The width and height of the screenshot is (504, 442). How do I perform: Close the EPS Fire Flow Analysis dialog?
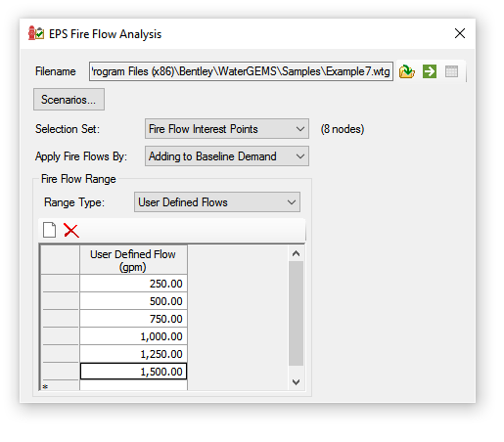point(460,33)
